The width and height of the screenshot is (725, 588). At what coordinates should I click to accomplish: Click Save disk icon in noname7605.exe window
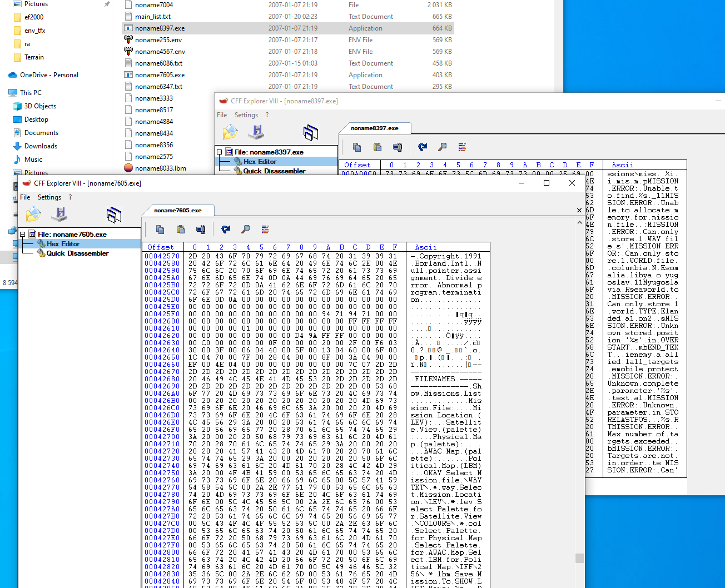(x=59, y=215)
